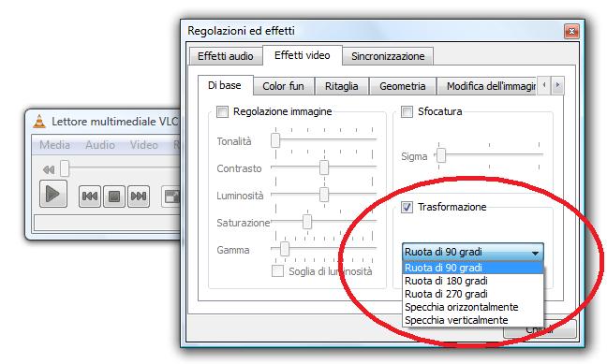Screen dimensions: 607x364
Task: Click the Contrasto slider handle
Action: pyautogui.click(x=324, y=167)
